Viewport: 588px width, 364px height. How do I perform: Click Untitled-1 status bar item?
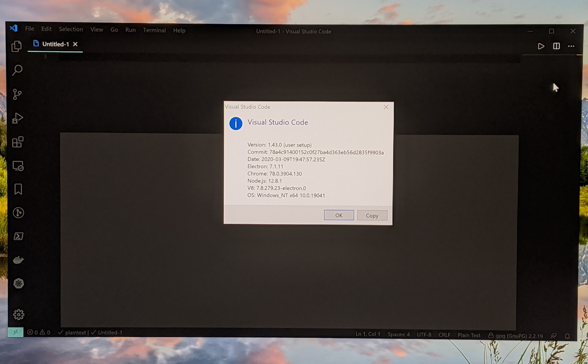(x=107, y=333)
